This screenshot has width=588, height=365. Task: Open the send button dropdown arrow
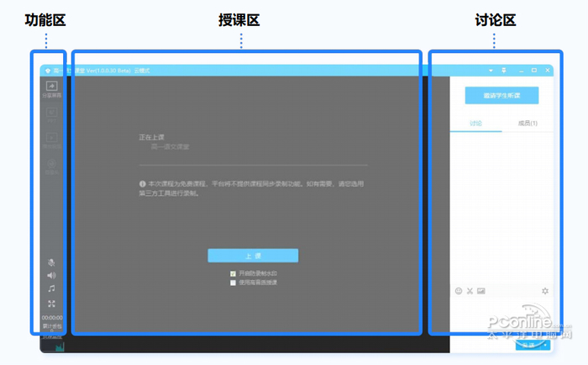click(546, 345)
